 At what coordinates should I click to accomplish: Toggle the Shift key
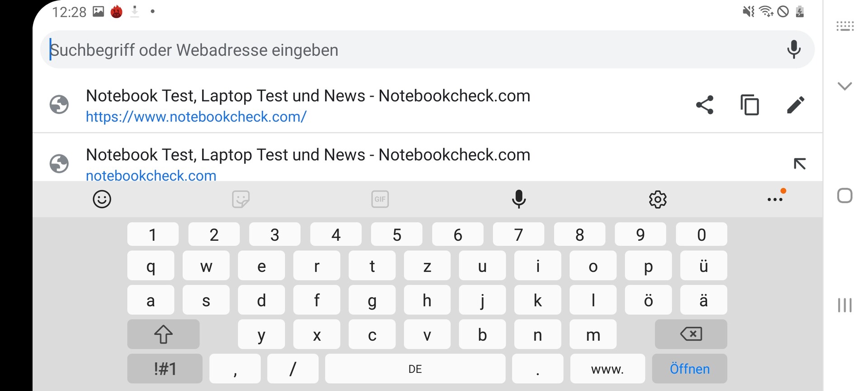[x=163, y=334]
